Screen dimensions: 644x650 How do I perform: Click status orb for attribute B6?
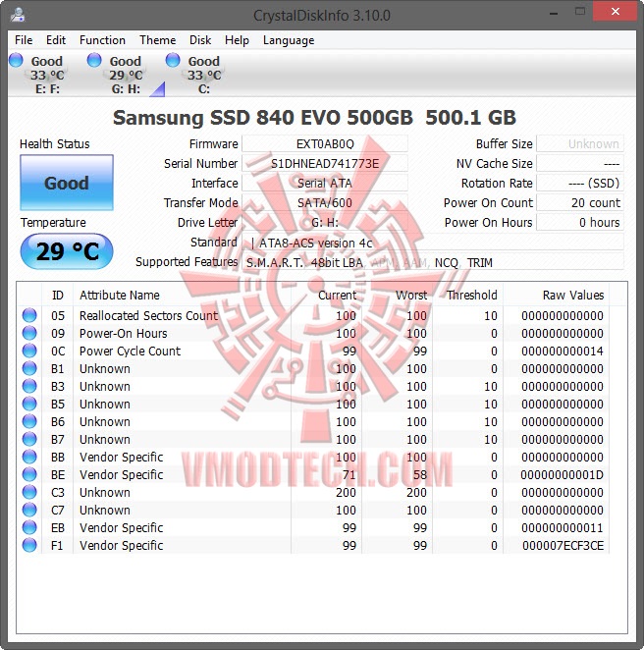click(29, 421)
